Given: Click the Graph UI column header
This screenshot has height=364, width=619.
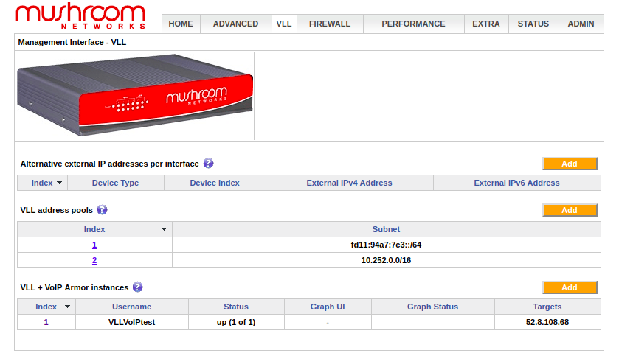Looking at the screenshot, I should click(x=328, y=307).
